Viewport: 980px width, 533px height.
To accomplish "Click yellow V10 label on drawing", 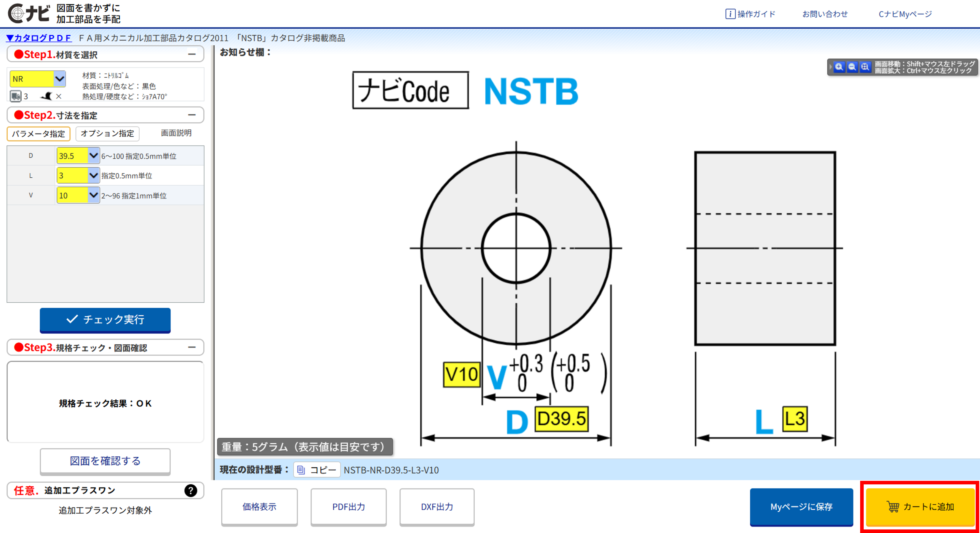I will [x=461, y=375].
